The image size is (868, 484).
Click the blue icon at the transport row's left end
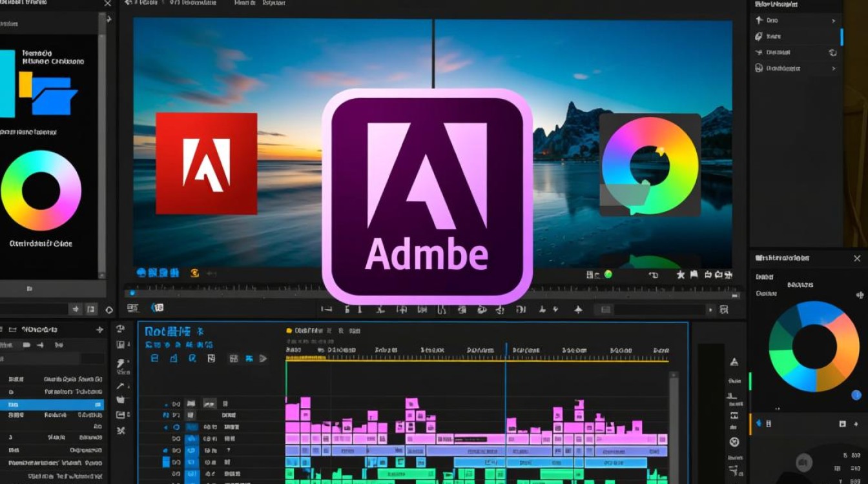157,308
